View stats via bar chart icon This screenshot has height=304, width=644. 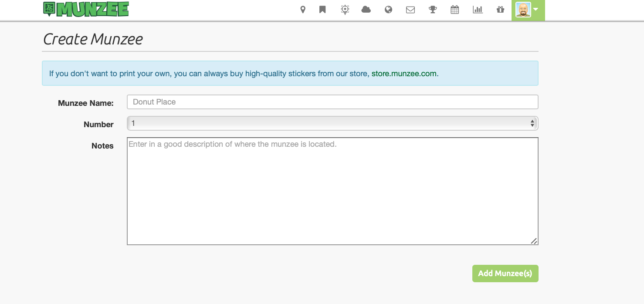click(x=478, y=10)
